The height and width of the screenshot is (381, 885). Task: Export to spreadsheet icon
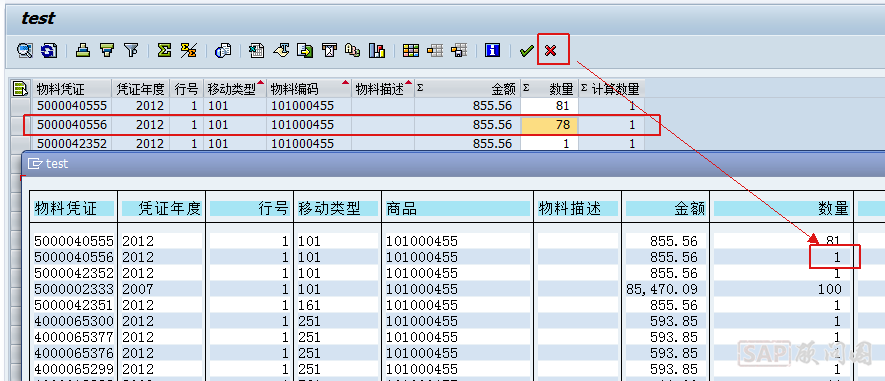coord(257,51)
